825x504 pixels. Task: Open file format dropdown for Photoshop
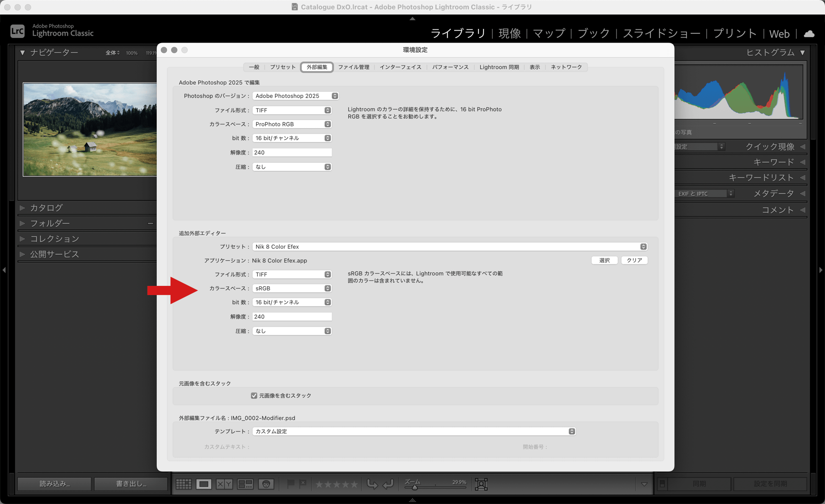[292, 110]
